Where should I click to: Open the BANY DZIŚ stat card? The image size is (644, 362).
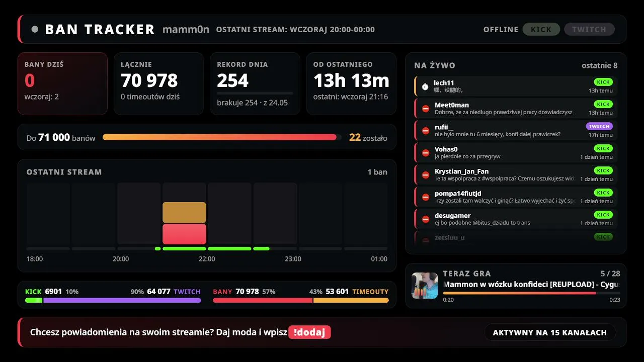pyautogui.click(x=62, y=84)
